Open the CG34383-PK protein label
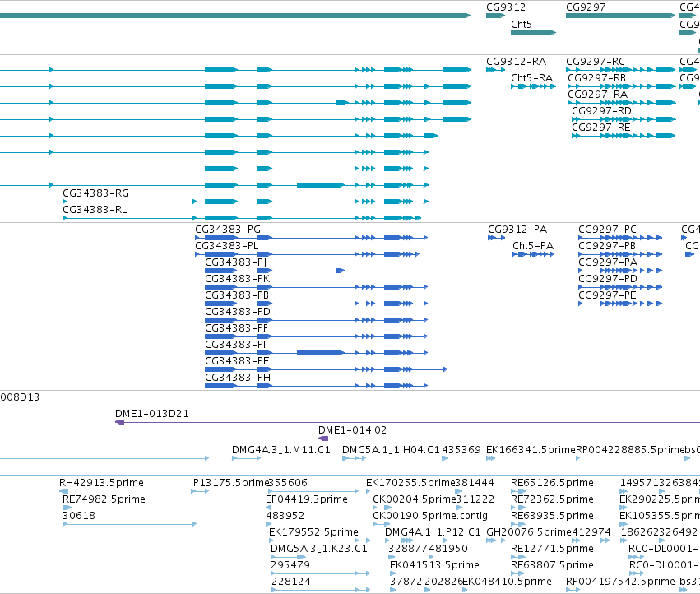This screenshot has width=700, height=594. coord(238,279)
